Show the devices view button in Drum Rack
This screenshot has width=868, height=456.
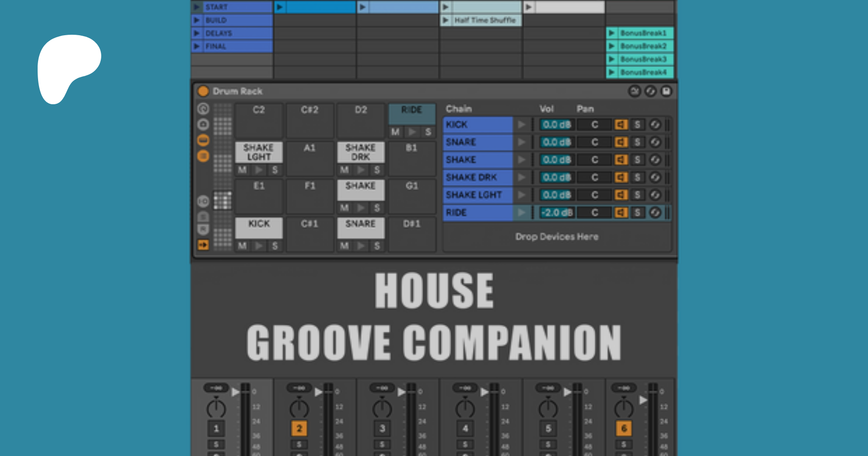pyautogui.click(x=203, y=156)
